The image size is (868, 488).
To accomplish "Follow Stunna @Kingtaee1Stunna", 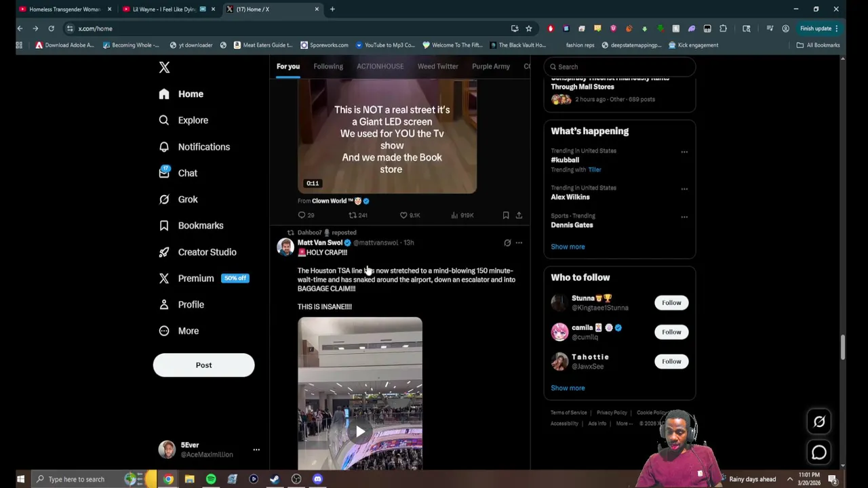I will (x=671, y=303).
